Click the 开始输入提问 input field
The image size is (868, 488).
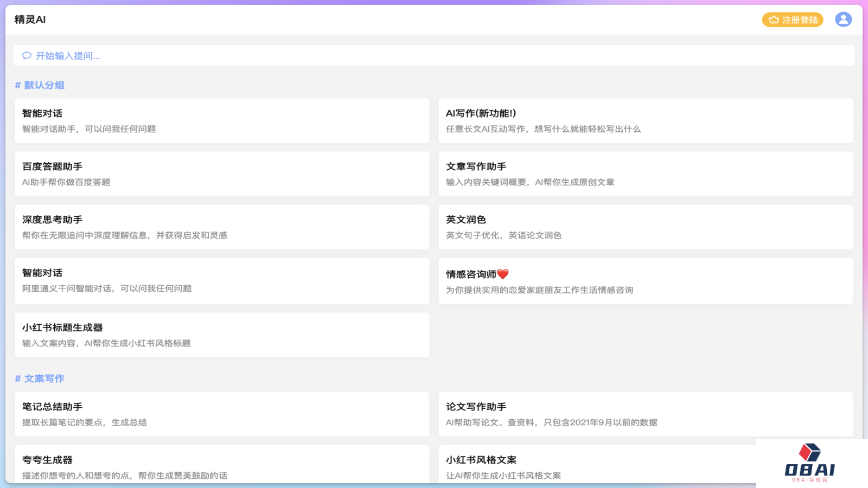coord(433,56)
